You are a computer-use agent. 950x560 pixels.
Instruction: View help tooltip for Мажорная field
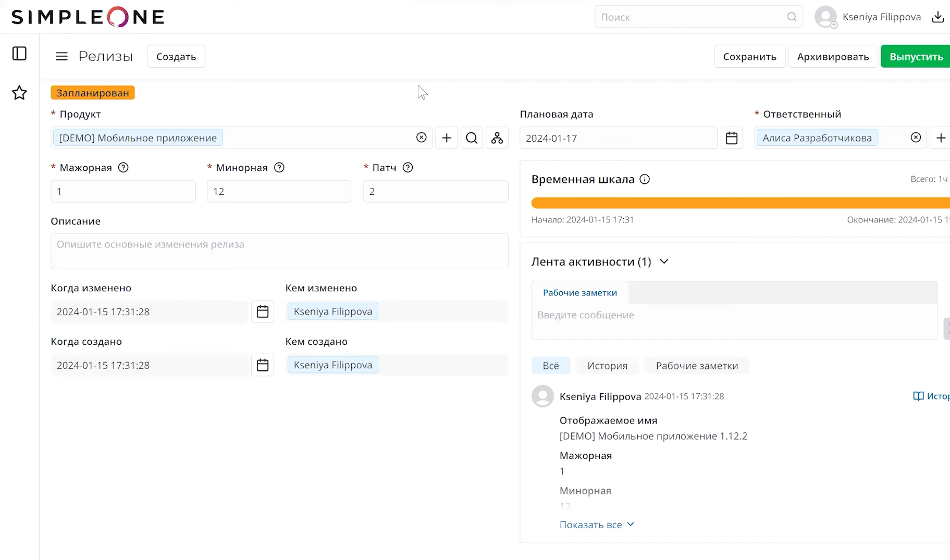pyautogui.click(x=124, y=167)
